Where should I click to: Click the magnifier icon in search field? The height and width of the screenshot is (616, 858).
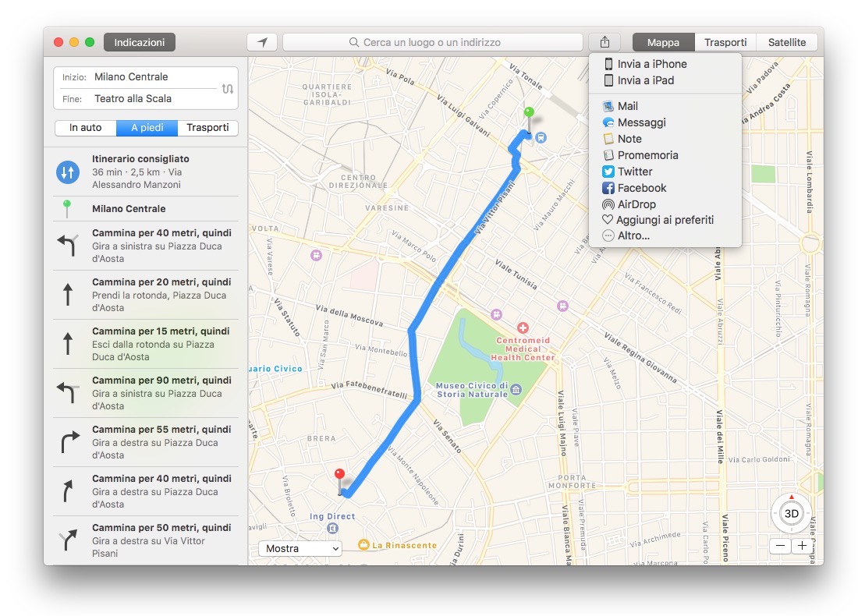click(x=354, y=42)
